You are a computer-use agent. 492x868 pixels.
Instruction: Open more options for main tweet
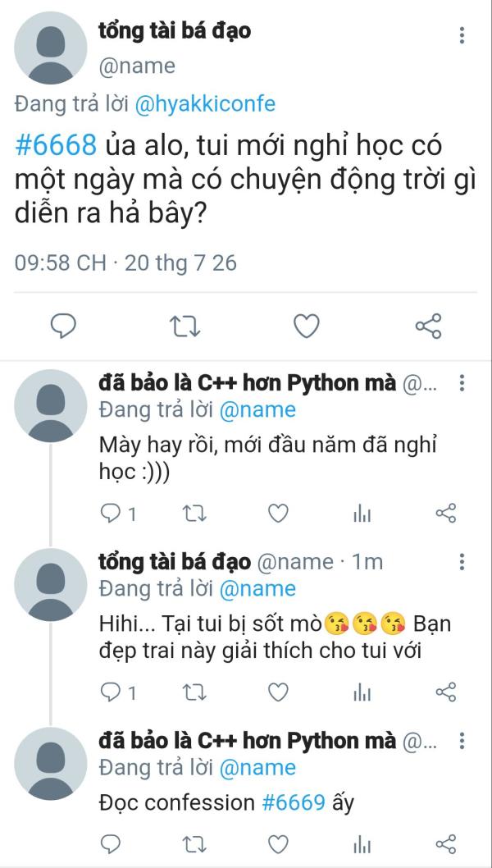pos(462,35)
